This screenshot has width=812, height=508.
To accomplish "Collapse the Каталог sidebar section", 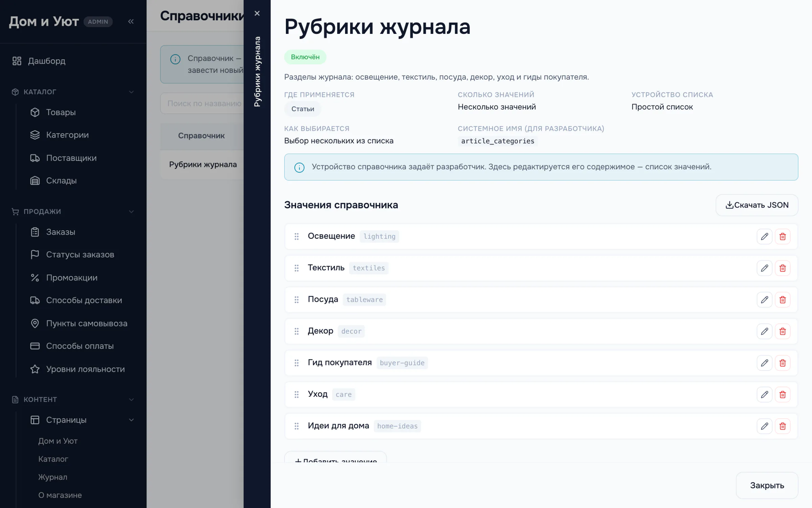I will click(x=131, y=92).
